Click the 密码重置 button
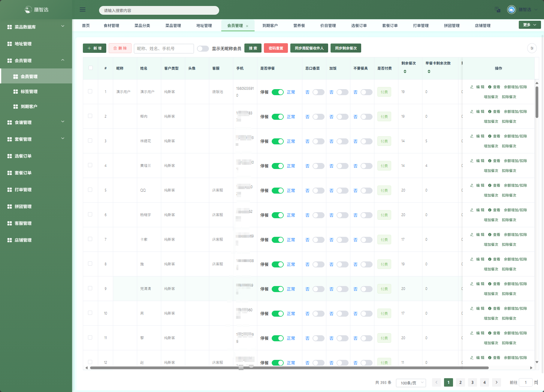Screen dimensions: 544x392 pos(276,48)
